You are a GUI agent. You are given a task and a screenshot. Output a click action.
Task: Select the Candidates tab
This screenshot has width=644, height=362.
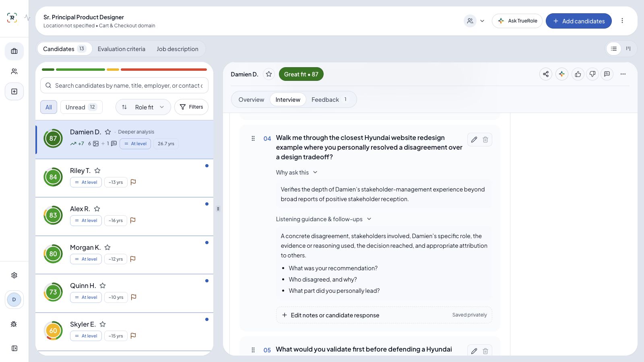point(64,49)
